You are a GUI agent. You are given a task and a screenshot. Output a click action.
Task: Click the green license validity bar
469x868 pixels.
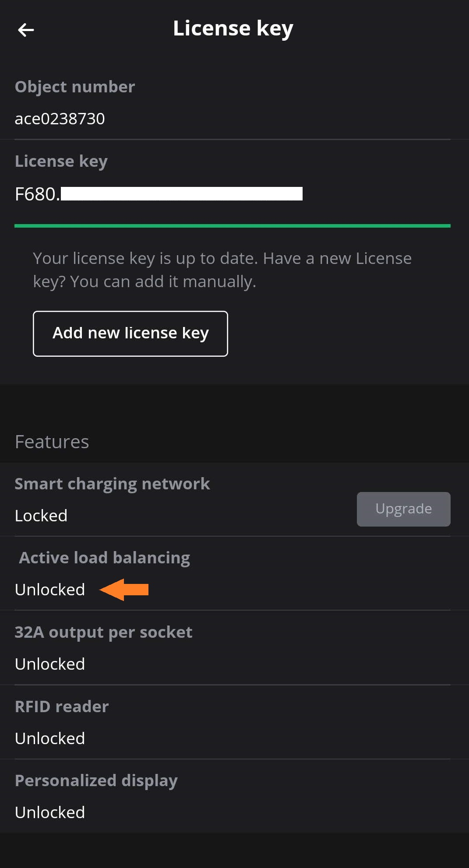click(232, 226)
